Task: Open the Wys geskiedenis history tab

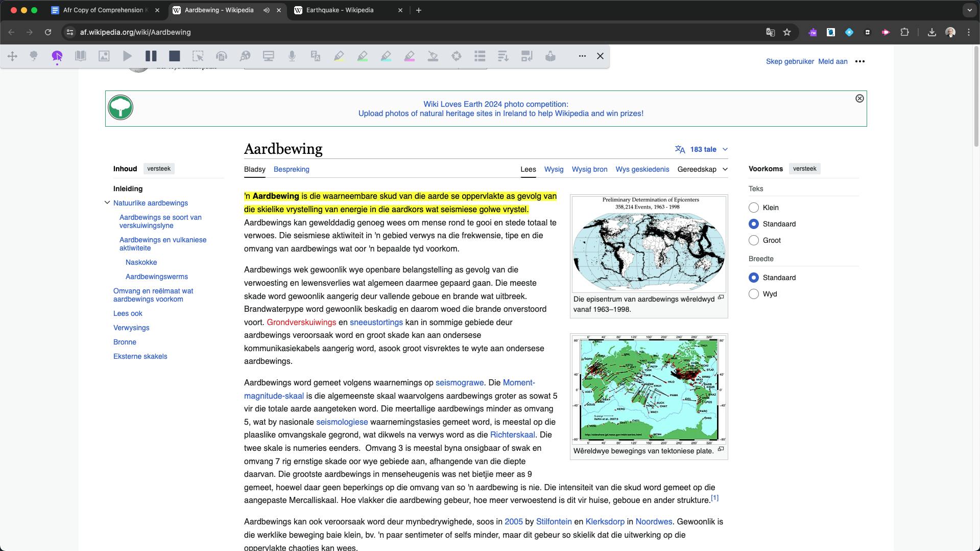Action: point(642,169)
